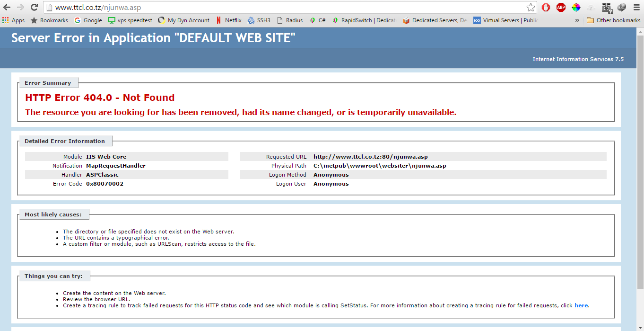
Task: Click the browser Back arrow
Action: pyautogui.click(x=7, y=8)
